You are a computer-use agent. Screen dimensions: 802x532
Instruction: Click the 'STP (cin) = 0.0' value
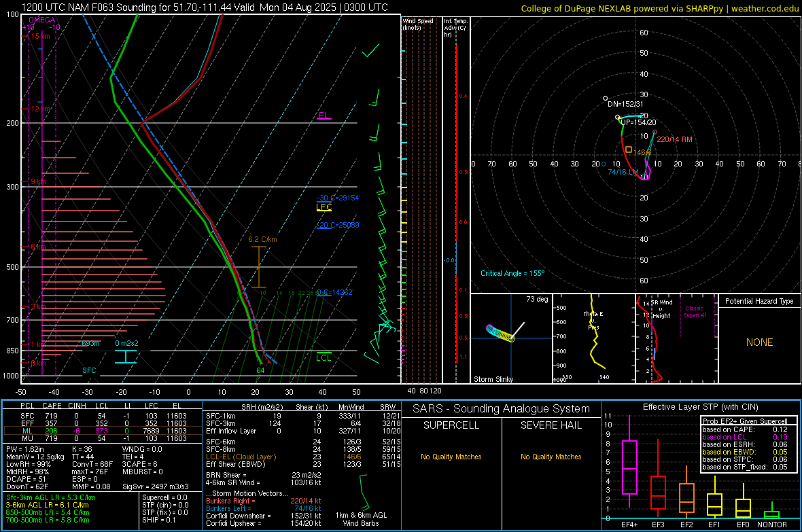[165, 505]
